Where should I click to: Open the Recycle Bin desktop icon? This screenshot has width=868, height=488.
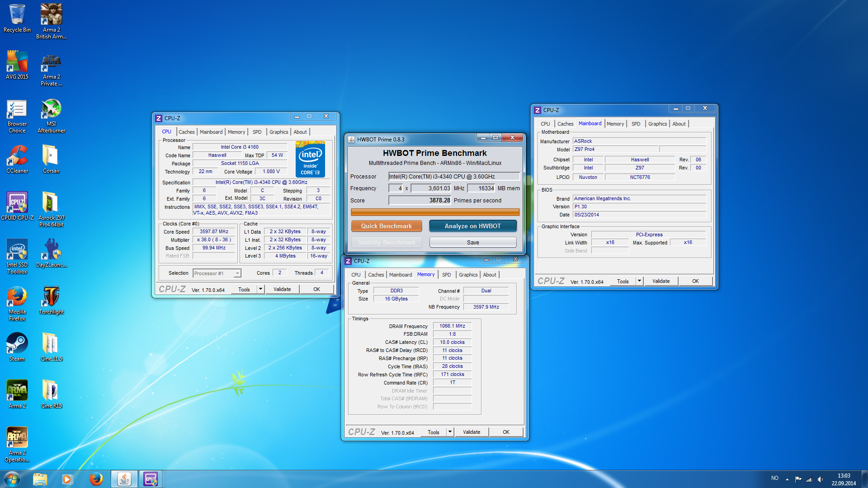(17, 18)
